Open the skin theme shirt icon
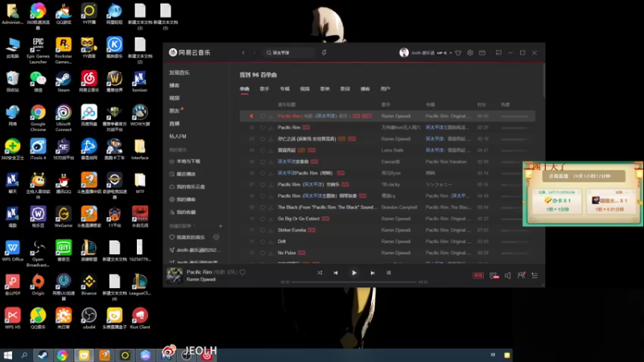This screenshot has width=644, height=362. click(458, 52)
